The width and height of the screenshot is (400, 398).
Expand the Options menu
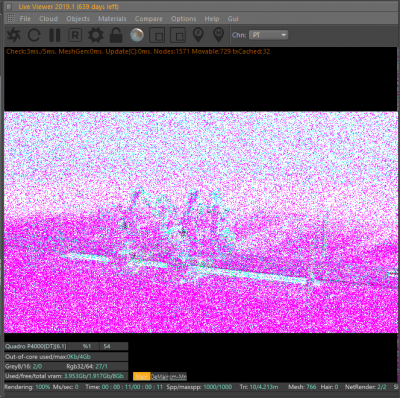tap(184, 19)
